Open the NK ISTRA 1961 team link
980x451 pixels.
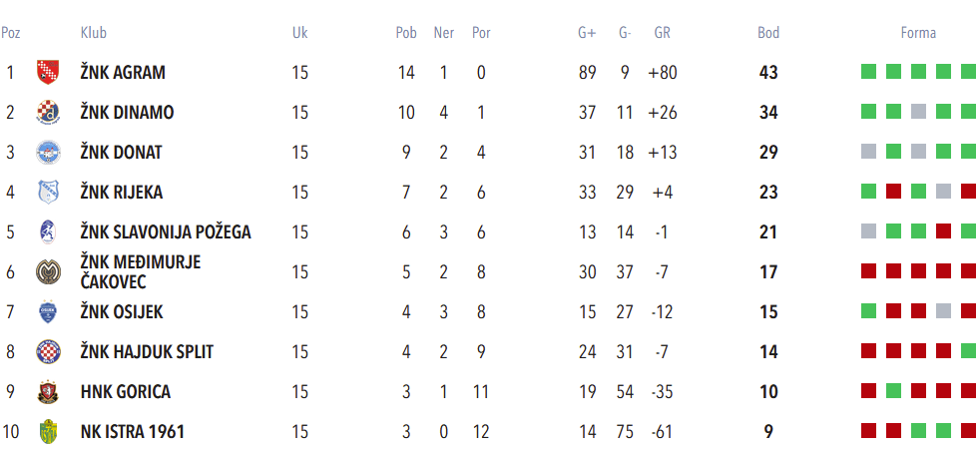point(133,431)
